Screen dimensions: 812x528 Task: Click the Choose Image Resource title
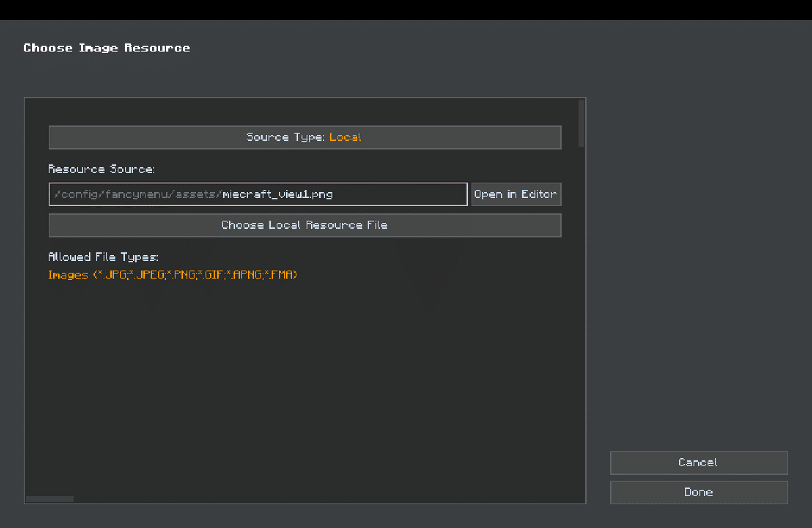[x=106, y=48]
